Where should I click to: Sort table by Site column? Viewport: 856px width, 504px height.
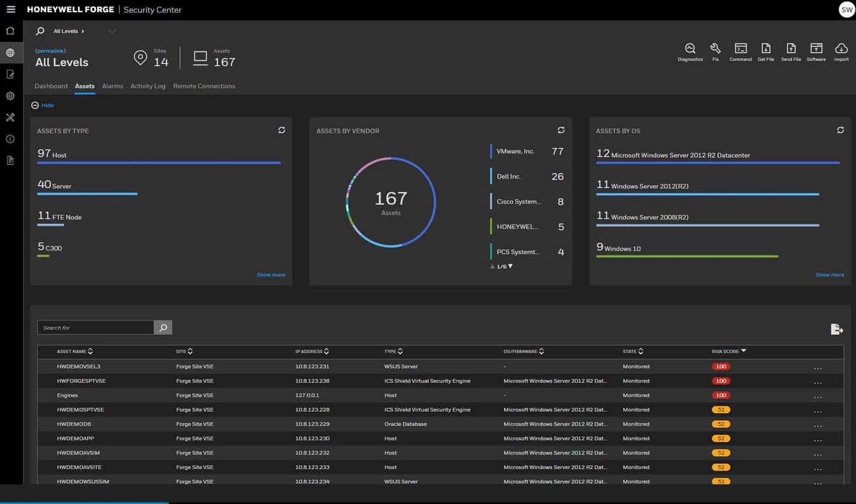tap(184, 351)
